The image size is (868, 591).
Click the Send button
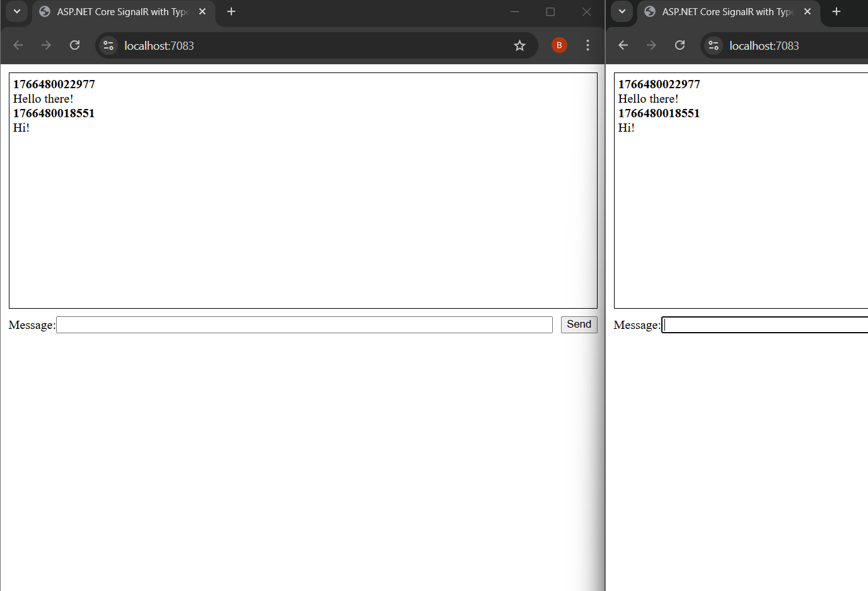579,324
